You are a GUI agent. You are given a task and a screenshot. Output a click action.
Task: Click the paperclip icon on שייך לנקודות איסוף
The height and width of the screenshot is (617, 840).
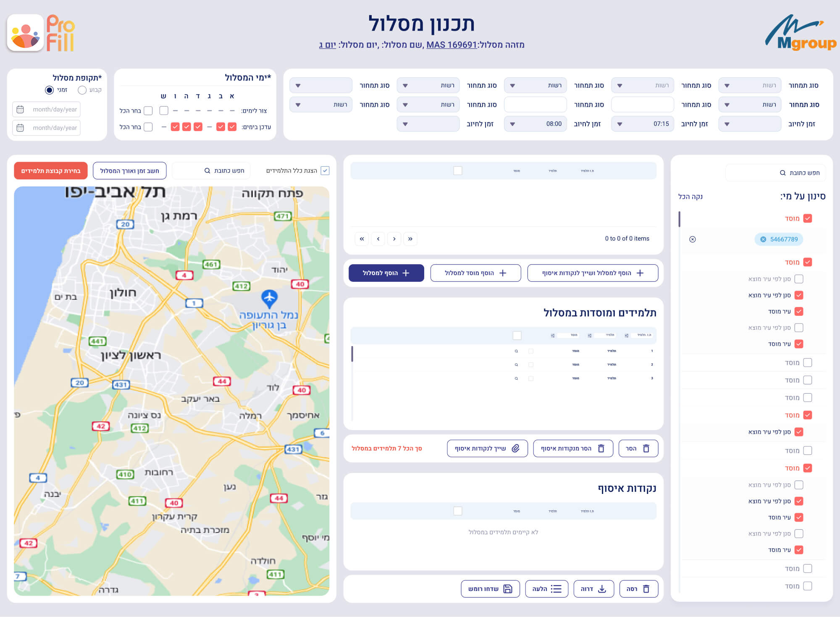click(515, 448)
